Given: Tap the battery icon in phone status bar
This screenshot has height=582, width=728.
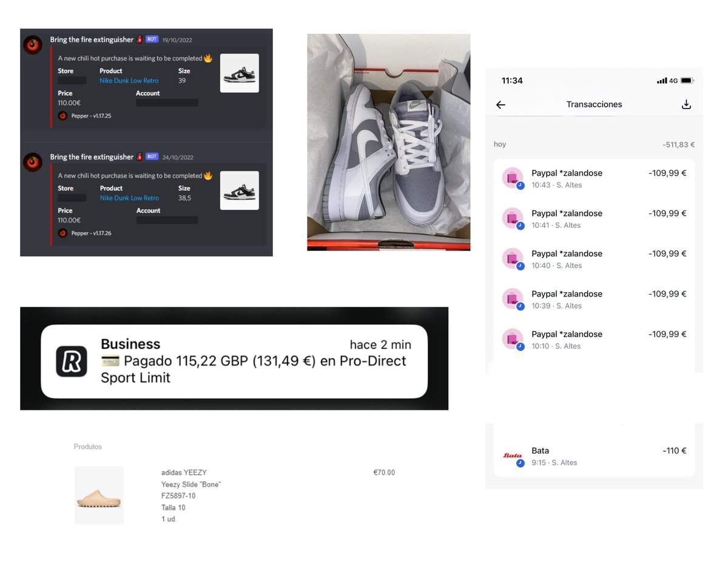Looking at the screenshot, I should [687, 81].
